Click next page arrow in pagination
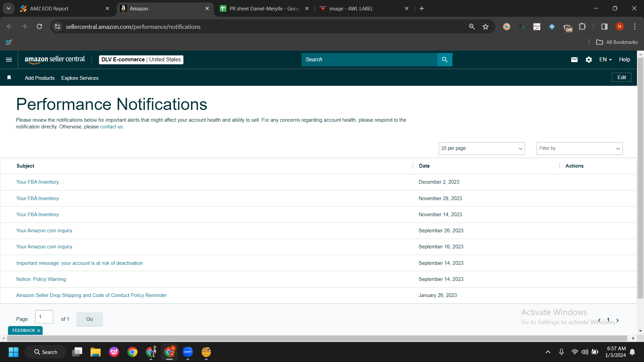 (x=618, y=320)
